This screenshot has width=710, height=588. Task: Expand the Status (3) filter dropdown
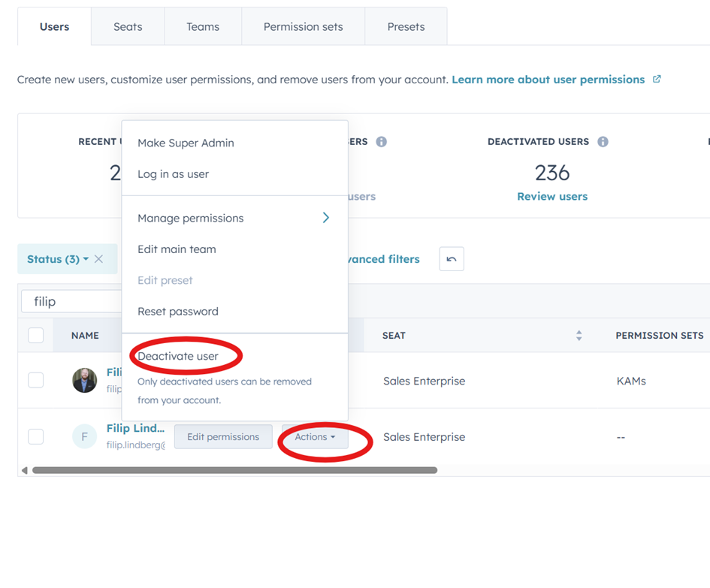point(57,259)
